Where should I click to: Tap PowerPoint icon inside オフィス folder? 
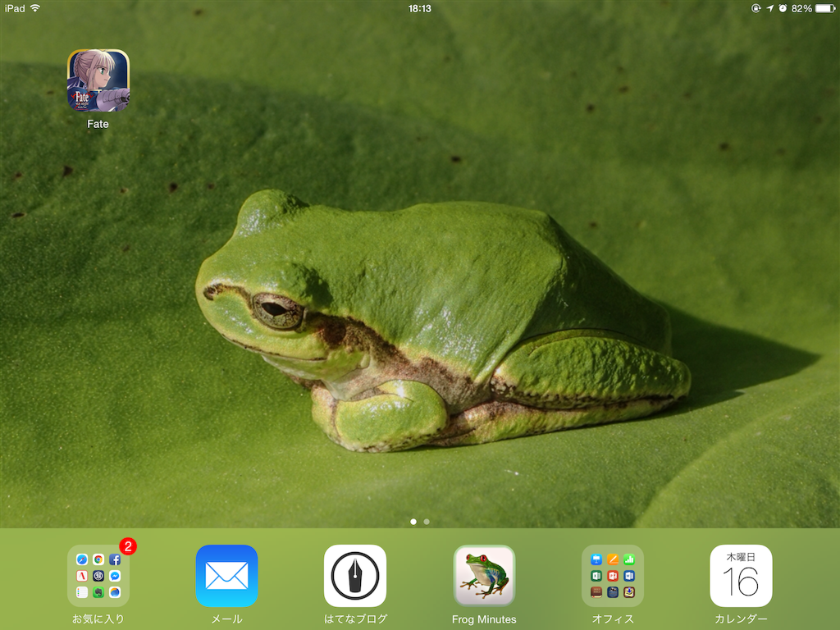coord(613,576)
